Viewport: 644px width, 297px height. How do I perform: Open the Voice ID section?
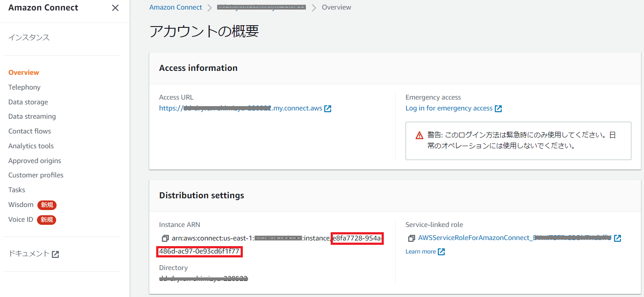pyautogui.click(x=20, y=220)
